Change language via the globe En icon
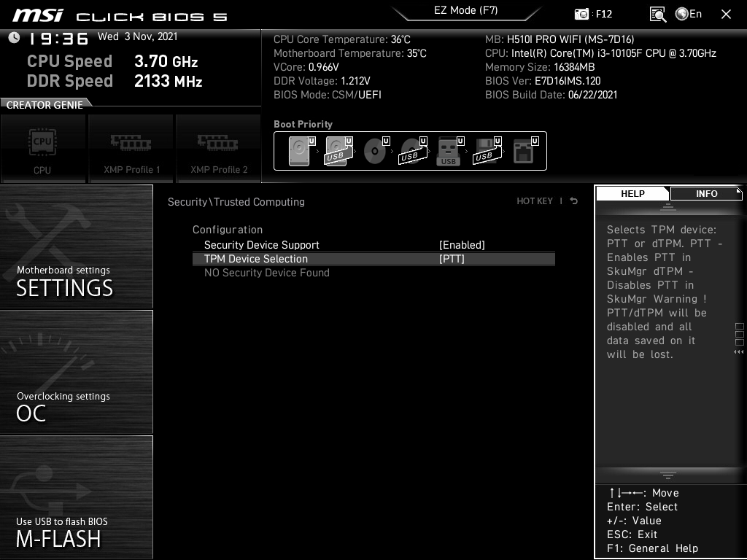 (x=688, y=14)
